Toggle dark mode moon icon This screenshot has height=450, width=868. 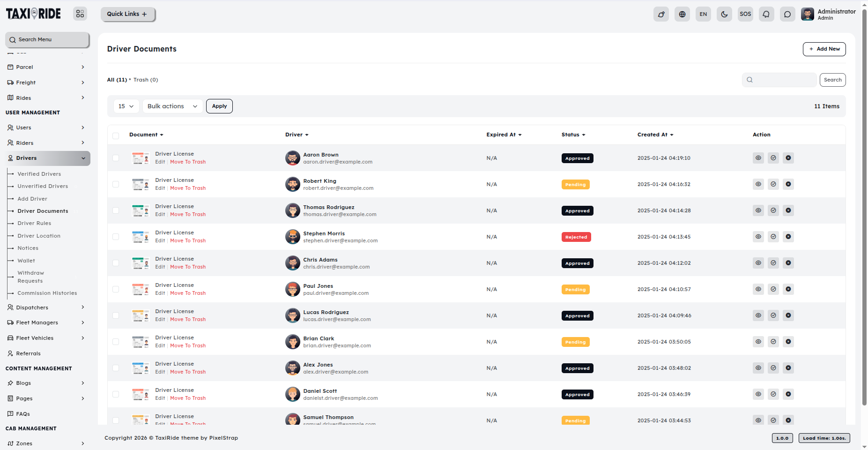(x=724, y=14)
